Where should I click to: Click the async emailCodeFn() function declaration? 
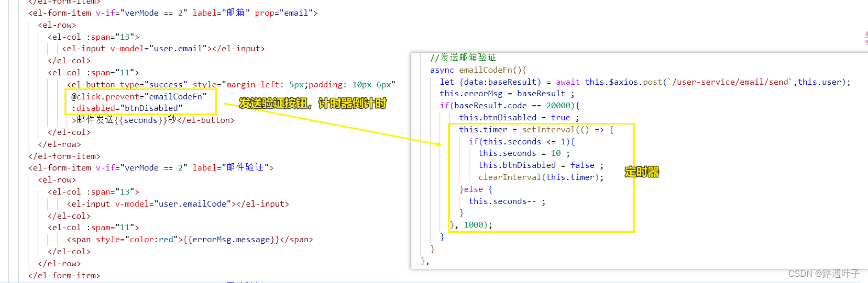click(x=478, y=70)
